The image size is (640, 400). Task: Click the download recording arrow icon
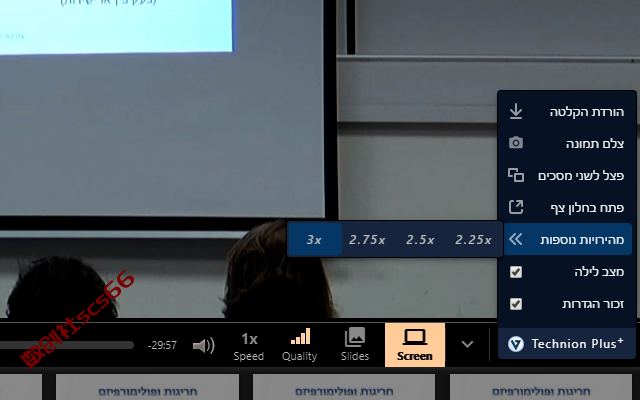pyautogui.click(x=516, y=111)
